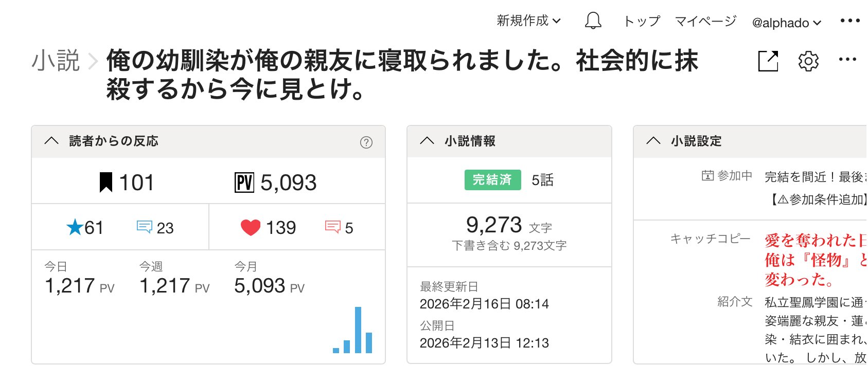This screenshot has height=383, width=868.
Task: Collapse the 小説設定 panel
Action: (x=653, y=141)
